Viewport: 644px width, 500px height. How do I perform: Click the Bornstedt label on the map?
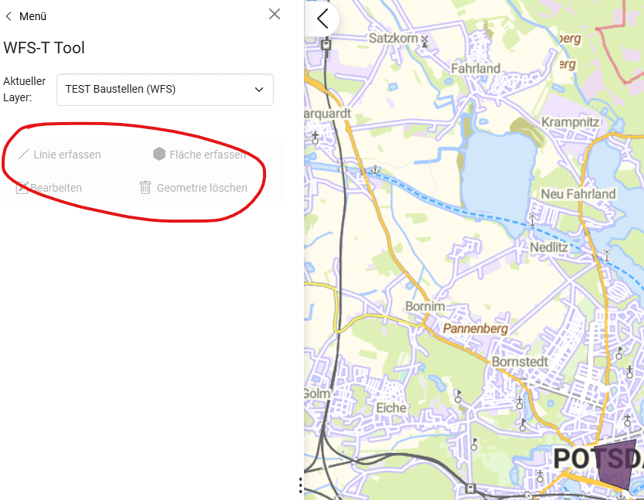coord(517,361)
